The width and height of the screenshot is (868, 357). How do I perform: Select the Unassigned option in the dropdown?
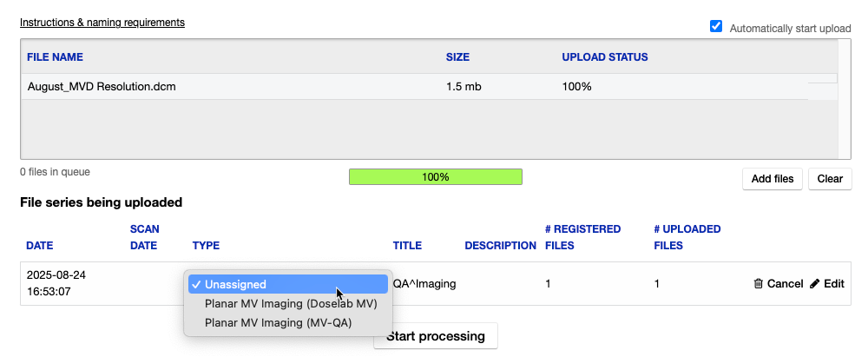[x=286, y=284]
